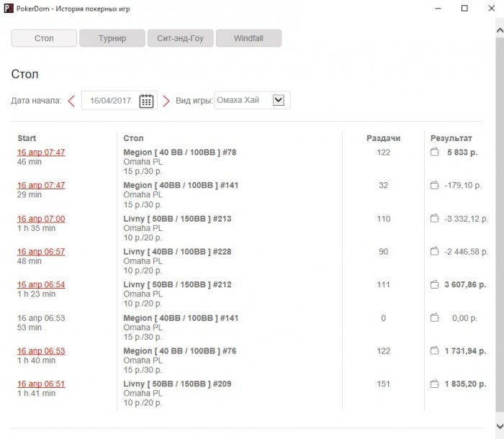Click hand-history icon beside -3 332,12 р. result
Screen dimensions: 504x439
coord(434,219)
